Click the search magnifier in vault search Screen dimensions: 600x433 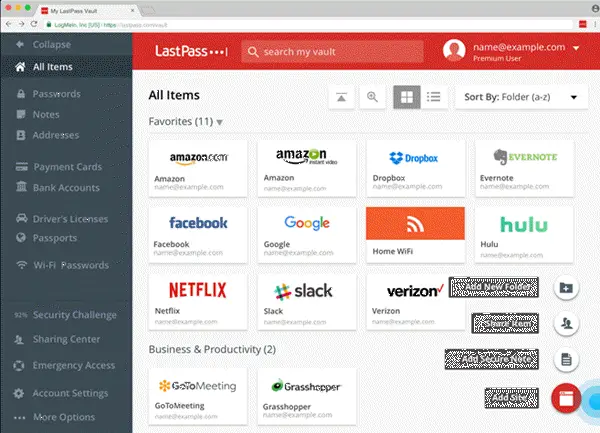(x=253, y=52)
